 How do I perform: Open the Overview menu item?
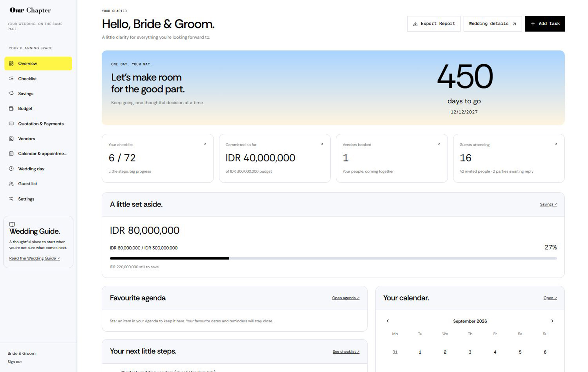click(x=38, y=64)
